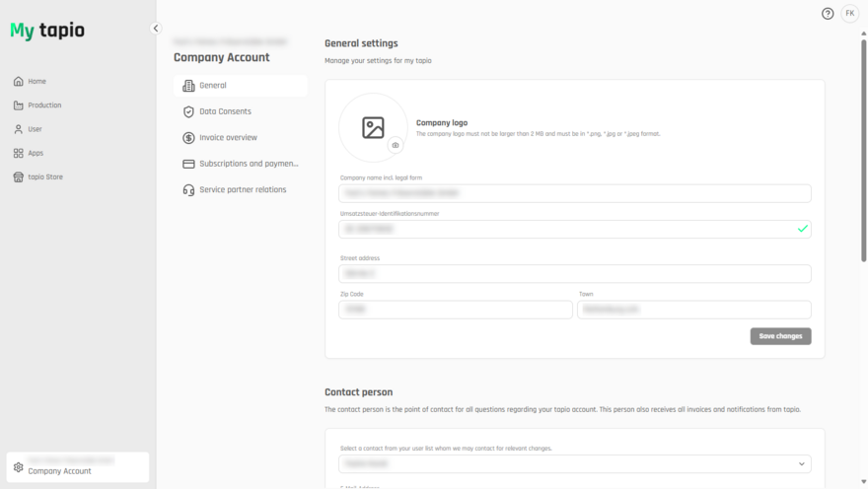Click the scrollbar down arrow
The width and height of the screenshot is (868, 489).
coord(864,482)
